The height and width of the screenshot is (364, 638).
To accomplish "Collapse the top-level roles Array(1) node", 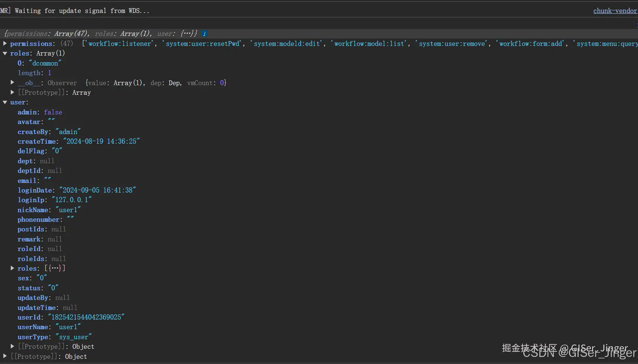I will [5, 53].
